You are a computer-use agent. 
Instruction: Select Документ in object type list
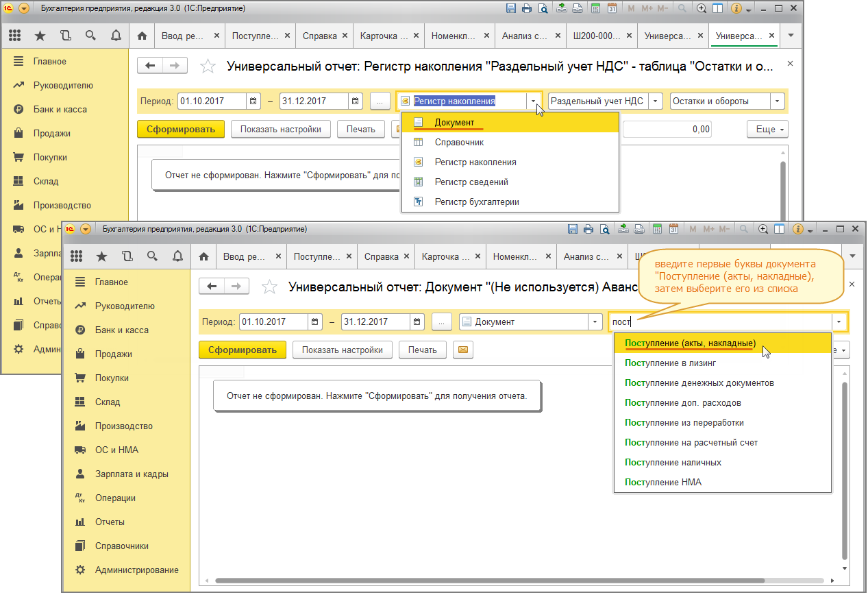pyautogui.click(x=510, y=123)
